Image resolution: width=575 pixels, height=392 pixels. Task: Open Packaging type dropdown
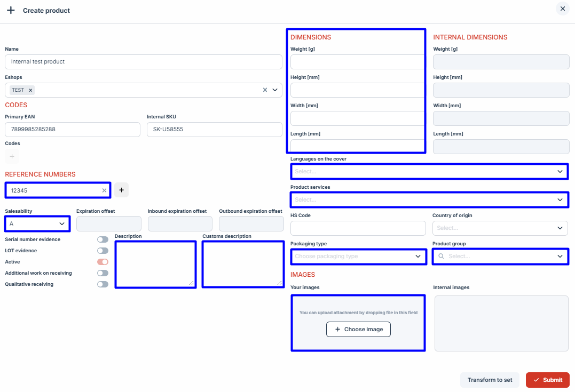[358, 257]
